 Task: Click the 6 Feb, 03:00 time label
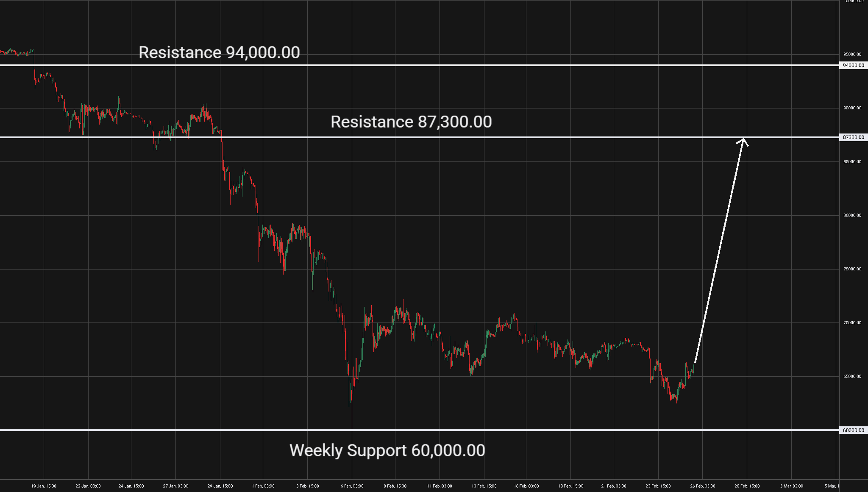pos(352,486)
